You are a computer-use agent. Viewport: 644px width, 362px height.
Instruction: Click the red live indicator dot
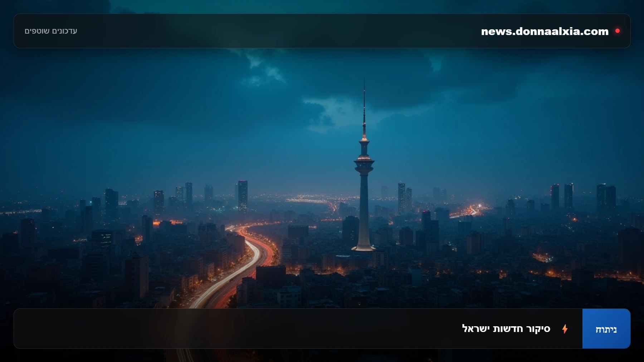pos(617,31)
